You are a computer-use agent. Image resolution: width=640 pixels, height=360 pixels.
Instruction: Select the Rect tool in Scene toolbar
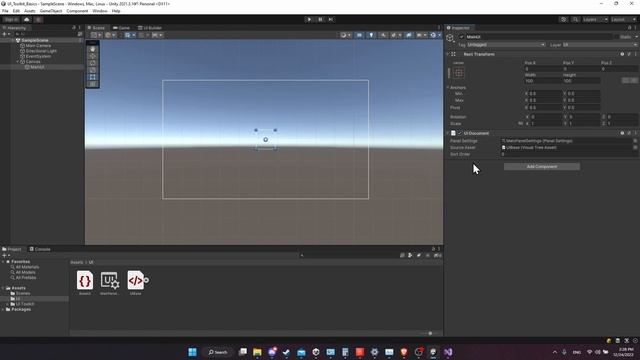coord(93,77)
